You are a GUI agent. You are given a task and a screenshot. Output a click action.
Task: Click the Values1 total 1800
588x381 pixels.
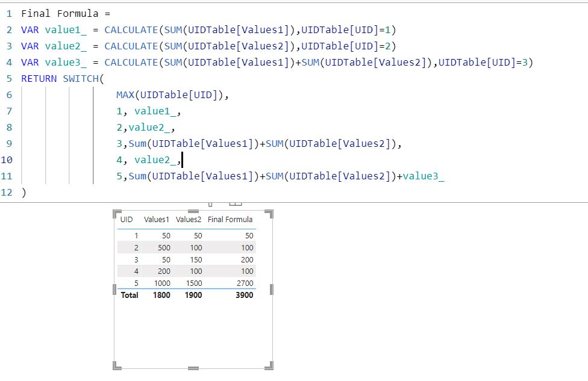[161, 295]
